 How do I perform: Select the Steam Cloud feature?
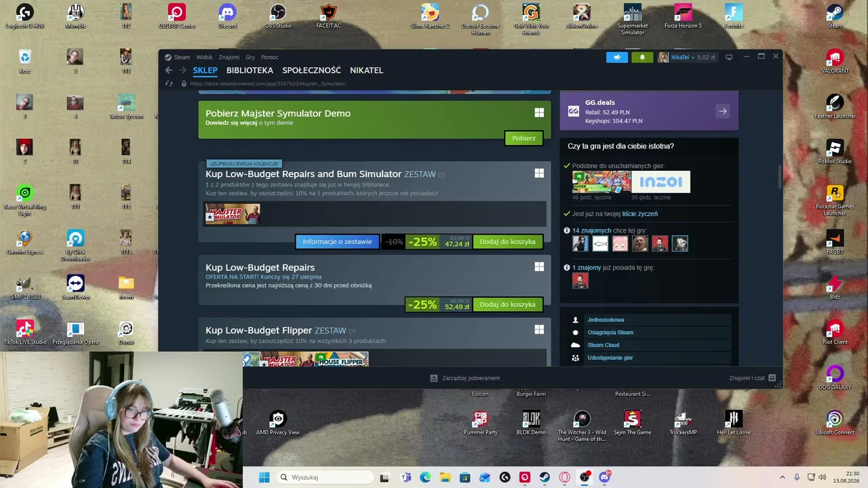603,345
